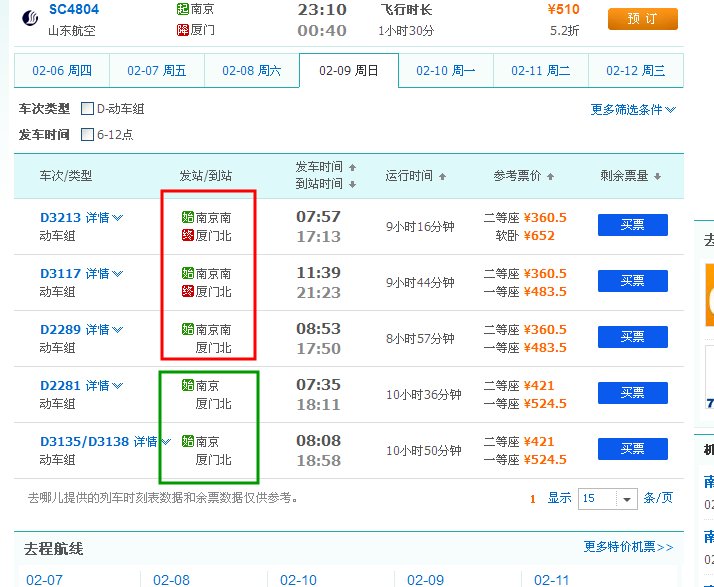This screenshot has width=714, height=587.
Task: Go to page 1 of results
Action: tap(533, 499)
